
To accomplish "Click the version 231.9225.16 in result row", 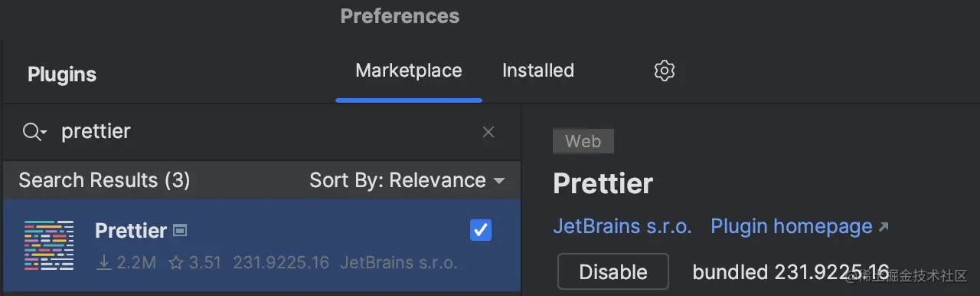I will (x=281, y=263).
